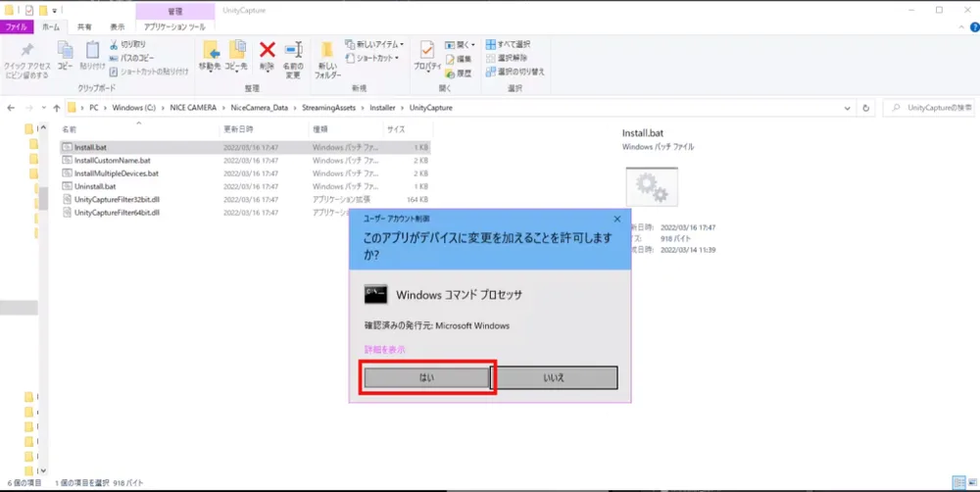Click ショートカットの貼り付け command
This screenshot has height=492, width=980.
click(149, 72)
